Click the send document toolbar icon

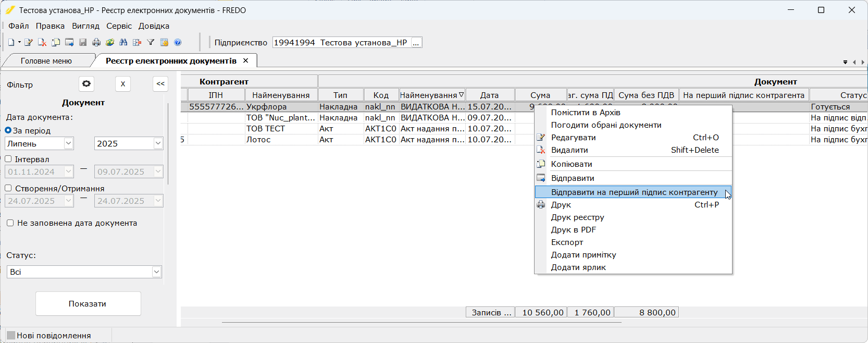tap(69, 42)
